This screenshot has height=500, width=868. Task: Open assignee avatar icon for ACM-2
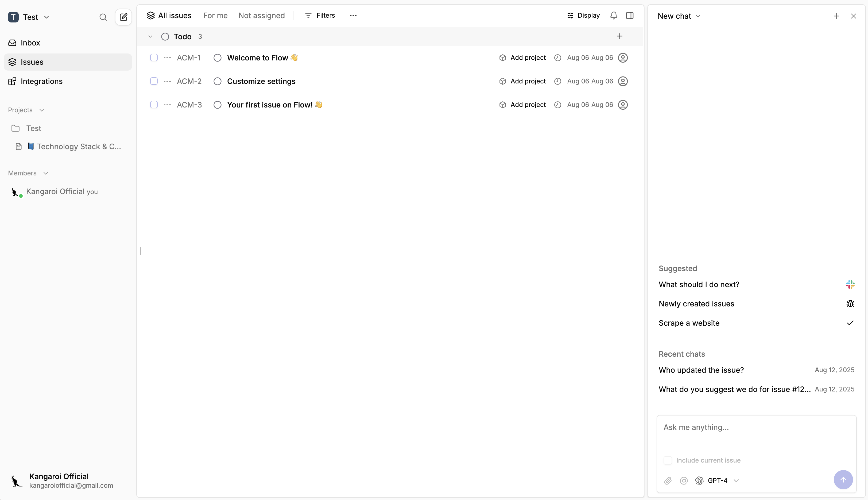click(x=623, y=81)
